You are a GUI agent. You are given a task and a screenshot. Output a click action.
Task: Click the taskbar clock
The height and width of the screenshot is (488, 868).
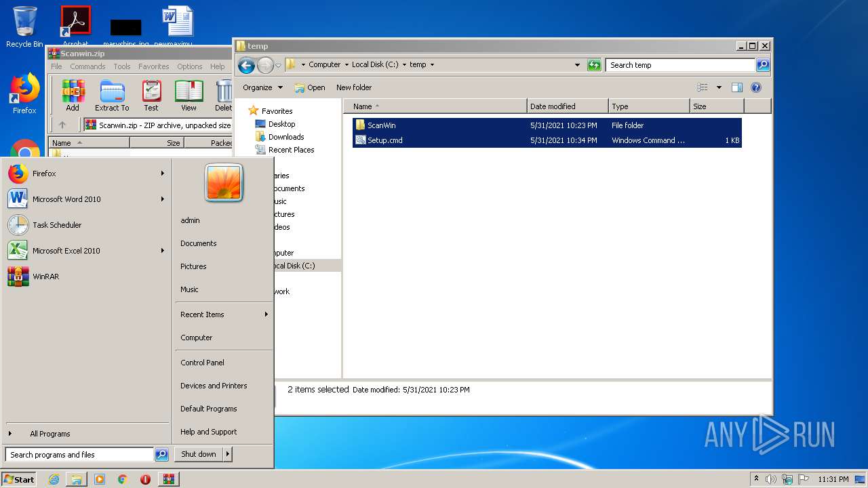(x=833, y=479)
